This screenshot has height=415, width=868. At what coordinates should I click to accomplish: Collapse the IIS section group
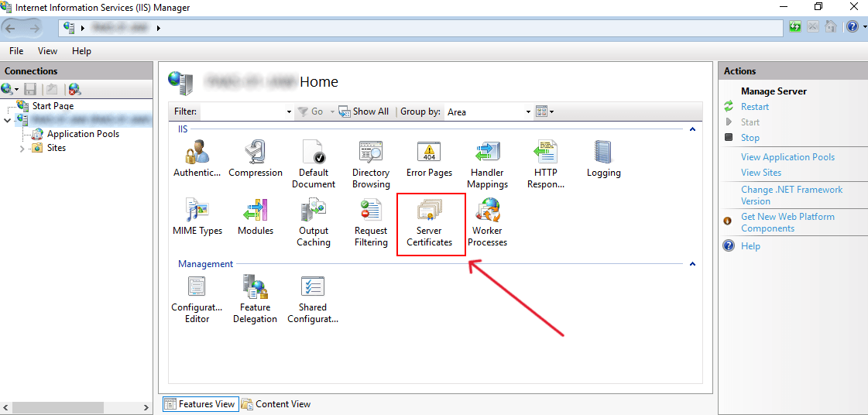point(692,129)
